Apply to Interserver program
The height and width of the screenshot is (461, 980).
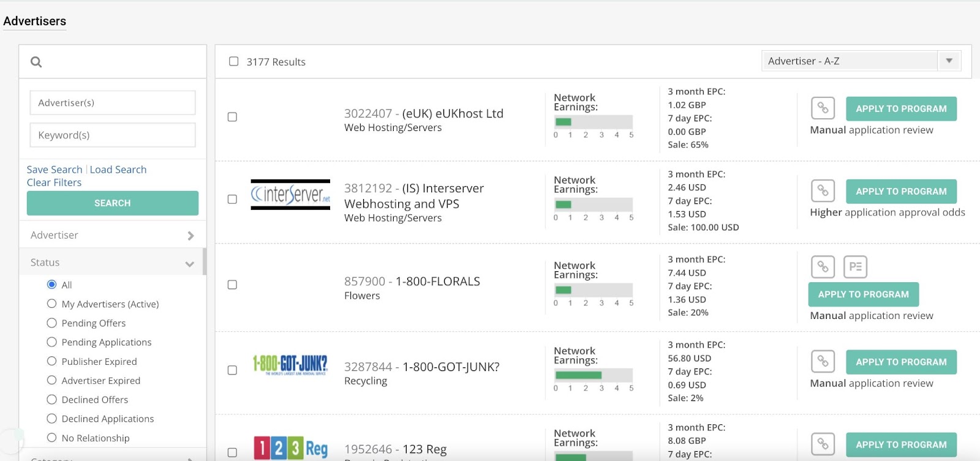point(901,191)
